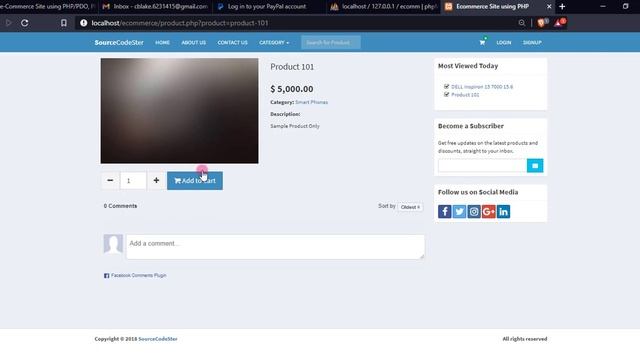Open the Facebook Comments Plugin link
Screen dimensions: 640x360
coord(138,276)
